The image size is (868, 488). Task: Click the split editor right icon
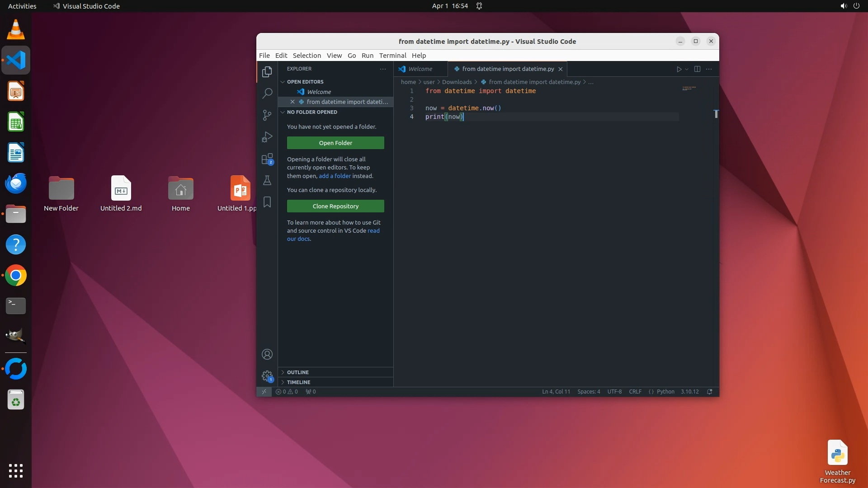tap(697, 69)
